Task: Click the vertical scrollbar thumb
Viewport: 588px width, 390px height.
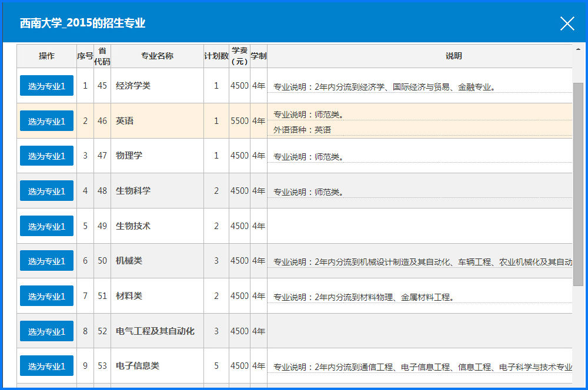Action: [578, 183]
